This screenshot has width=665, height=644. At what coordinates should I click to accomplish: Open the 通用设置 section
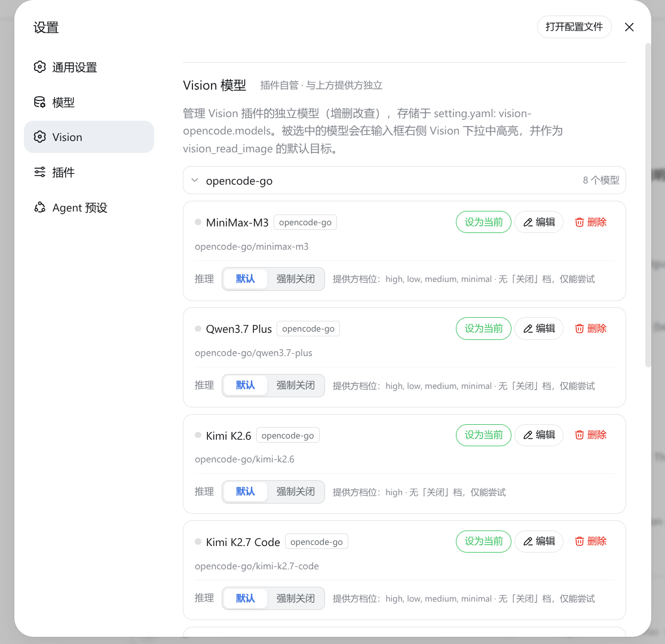(89, 67)
